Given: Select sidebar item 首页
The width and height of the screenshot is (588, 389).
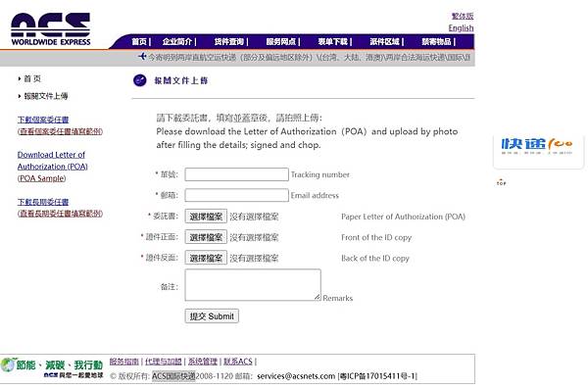Looking at the screenshot, I should point(32,78).
